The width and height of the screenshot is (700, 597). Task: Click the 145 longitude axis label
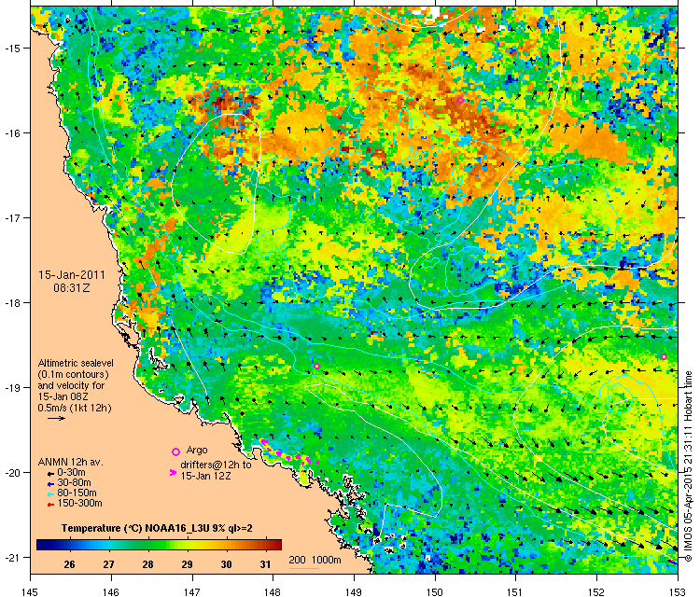[30, 591]
